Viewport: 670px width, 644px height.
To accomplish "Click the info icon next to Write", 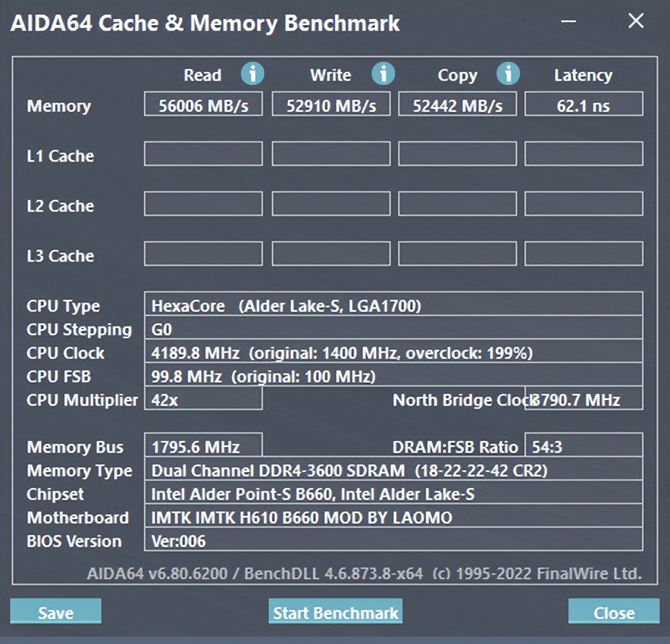I will tap(383, 74).
